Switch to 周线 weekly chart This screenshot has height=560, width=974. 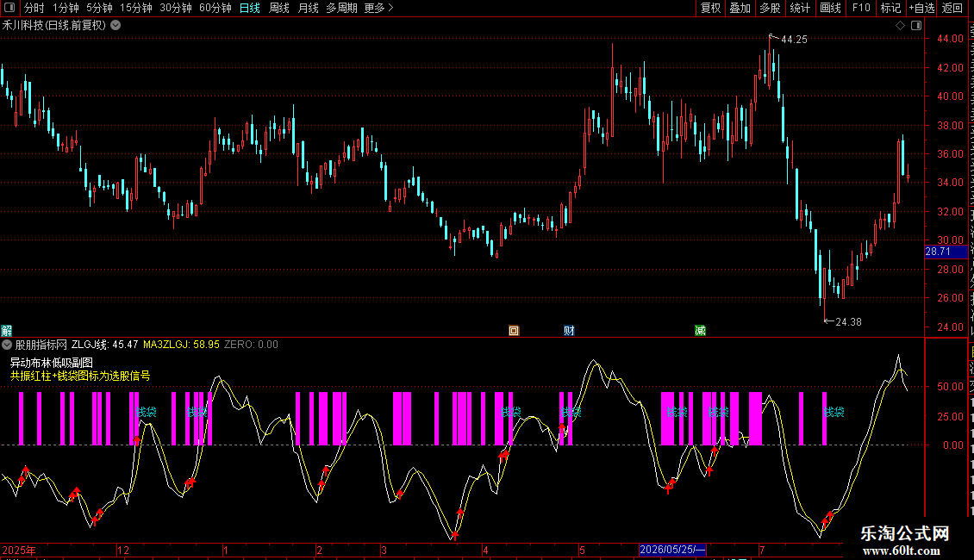coord(279,8)
